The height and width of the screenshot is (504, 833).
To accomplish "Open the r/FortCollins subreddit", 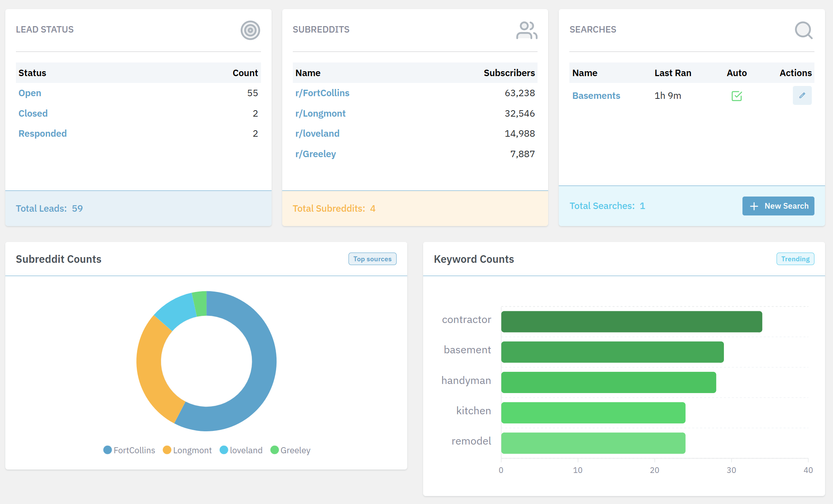I will [x=322, y=93].
